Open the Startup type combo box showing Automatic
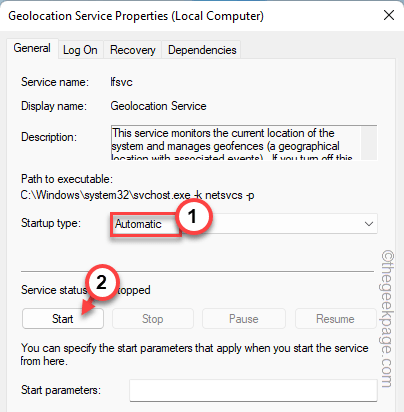This screenshot has width=404, height=412. tap(244, 224)
